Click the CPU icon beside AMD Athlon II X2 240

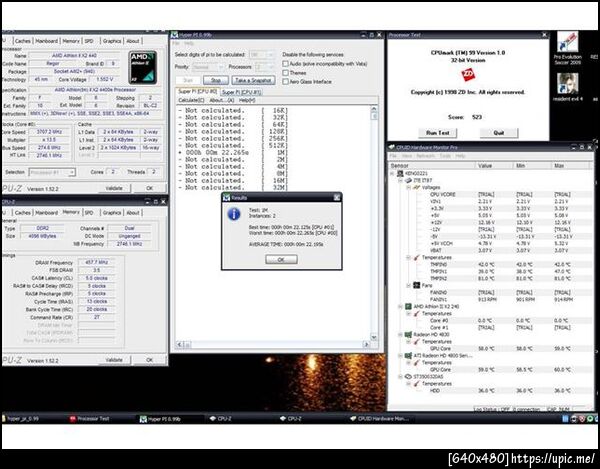click(408, 306)
